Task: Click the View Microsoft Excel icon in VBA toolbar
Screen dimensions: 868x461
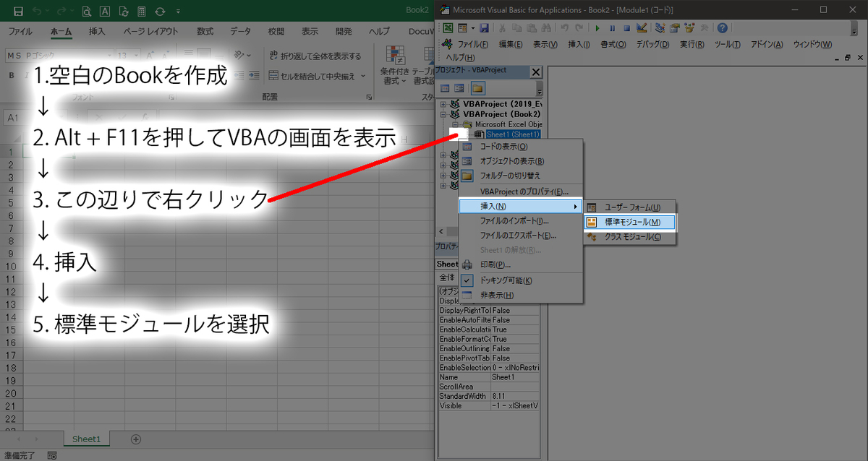Action: (x=448, y=28)
